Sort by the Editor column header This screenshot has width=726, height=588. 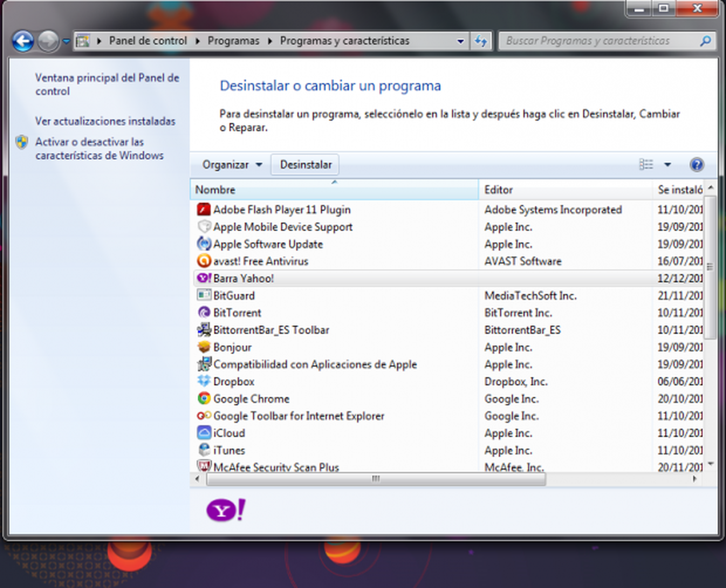[565, 190]
